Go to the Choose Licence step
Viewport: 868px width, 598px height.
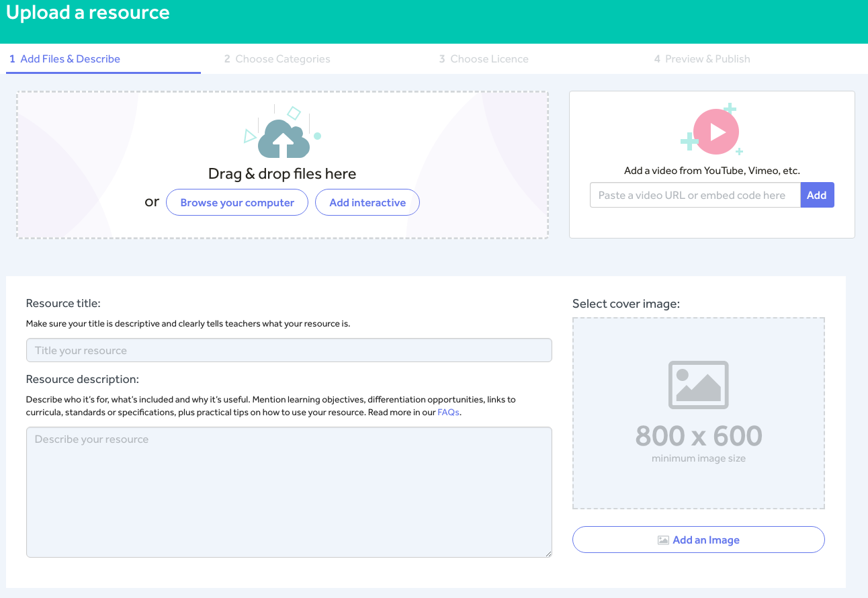point(484,59)
